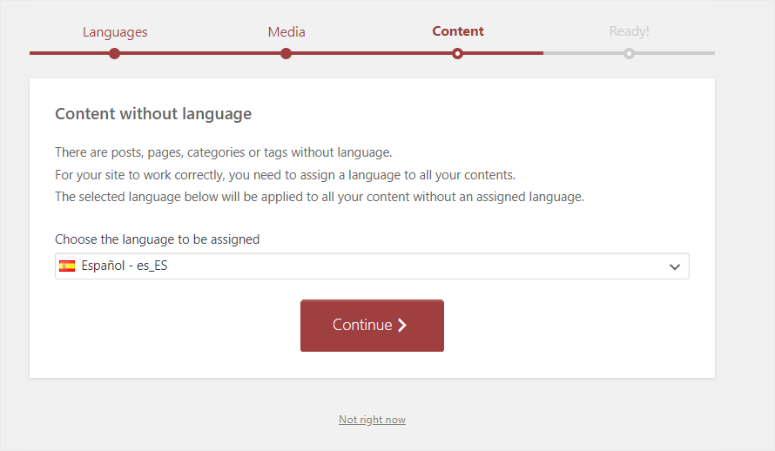
Task: Click the Continue button
Action: pos(372,325)
